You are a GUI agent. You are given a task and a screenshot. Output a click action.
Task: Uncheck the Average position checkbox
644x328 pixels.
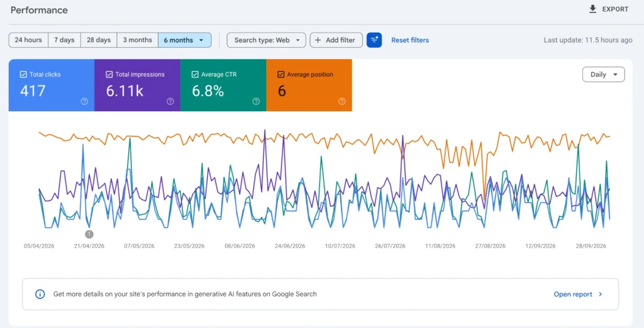point(281,74)
